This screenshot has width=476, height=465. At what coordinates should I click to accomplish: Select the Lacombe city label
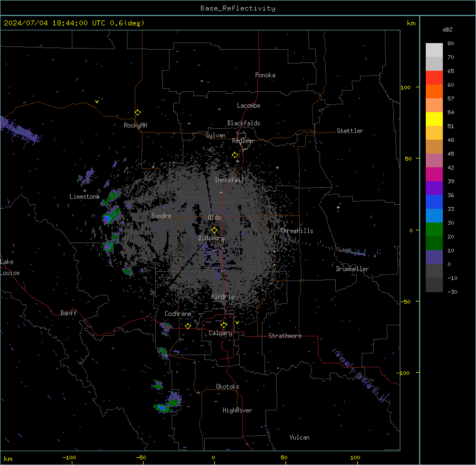(248, 105)
